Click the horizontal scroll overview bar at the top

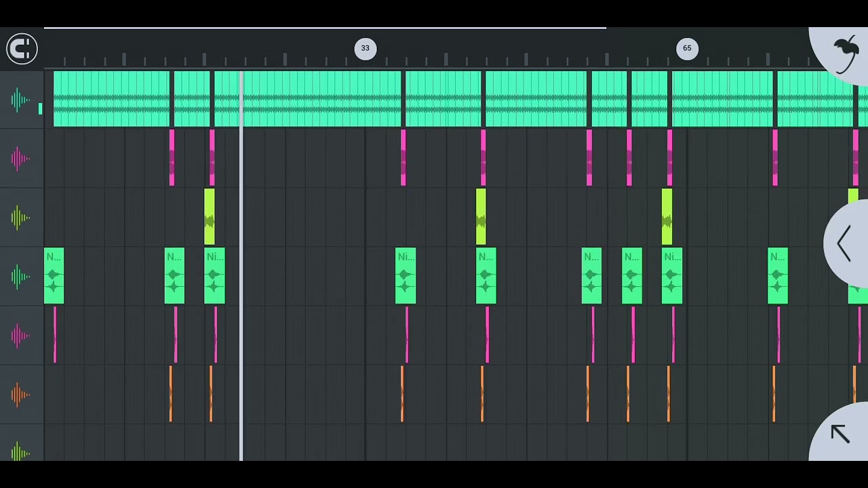[x=325, y=28]
